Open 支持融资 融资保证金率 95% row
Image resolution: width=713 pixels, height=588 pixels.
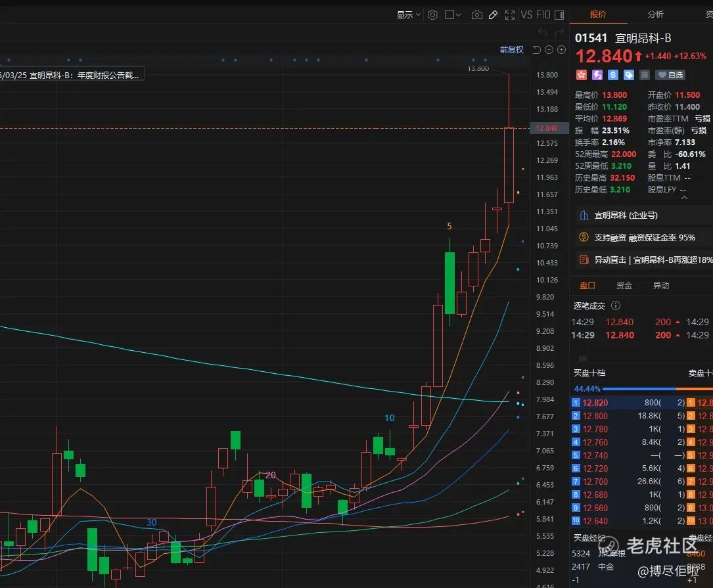645,237
